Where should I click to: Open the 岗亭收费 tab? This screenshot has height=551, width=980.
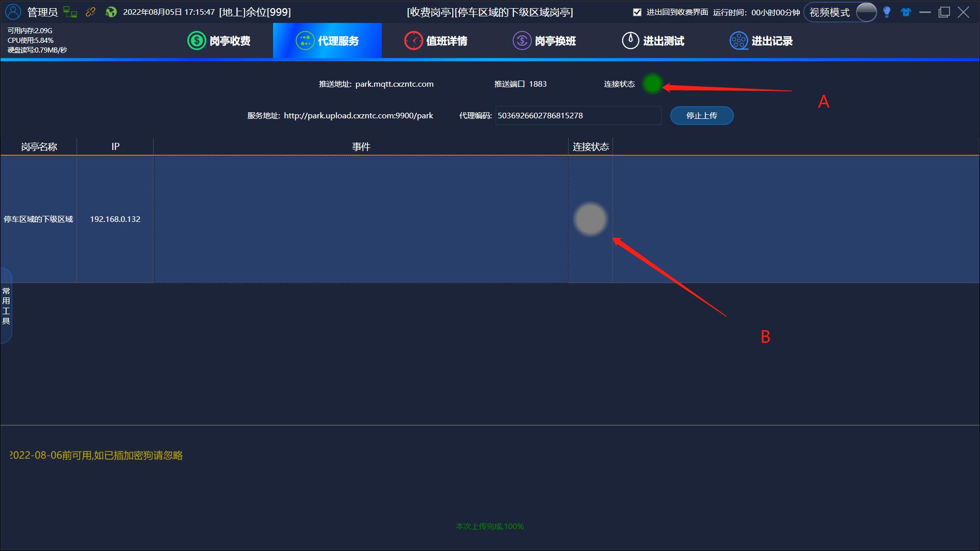(x=219, y=41)
